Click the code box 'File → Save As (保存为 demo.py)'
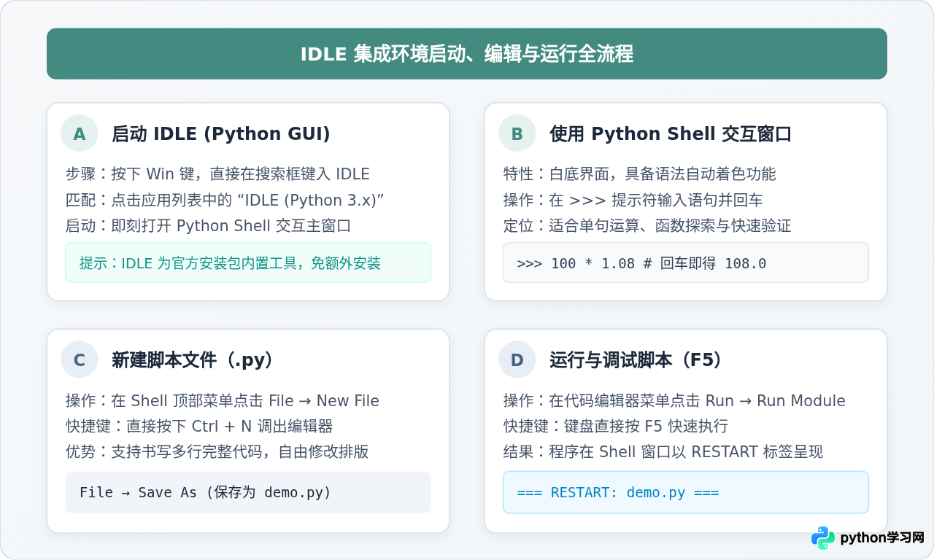 click(x=248, y=492)
